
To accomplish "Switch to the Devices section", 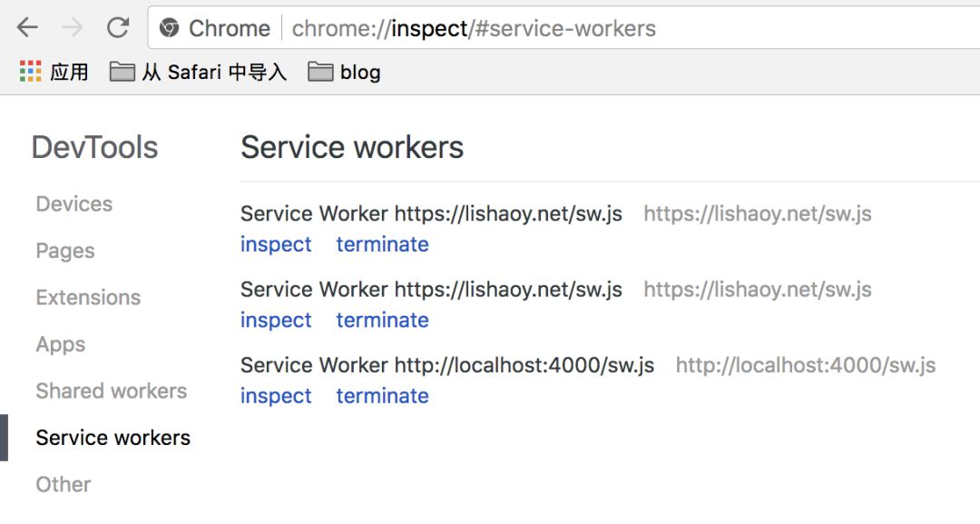I will (x=74, y=203).
